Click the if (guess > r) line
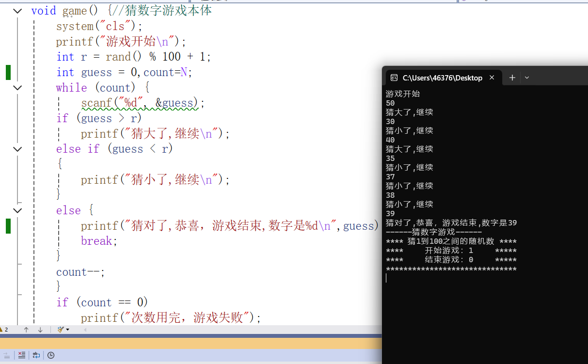This screenshot has height=364, width=588. (99, 118)
